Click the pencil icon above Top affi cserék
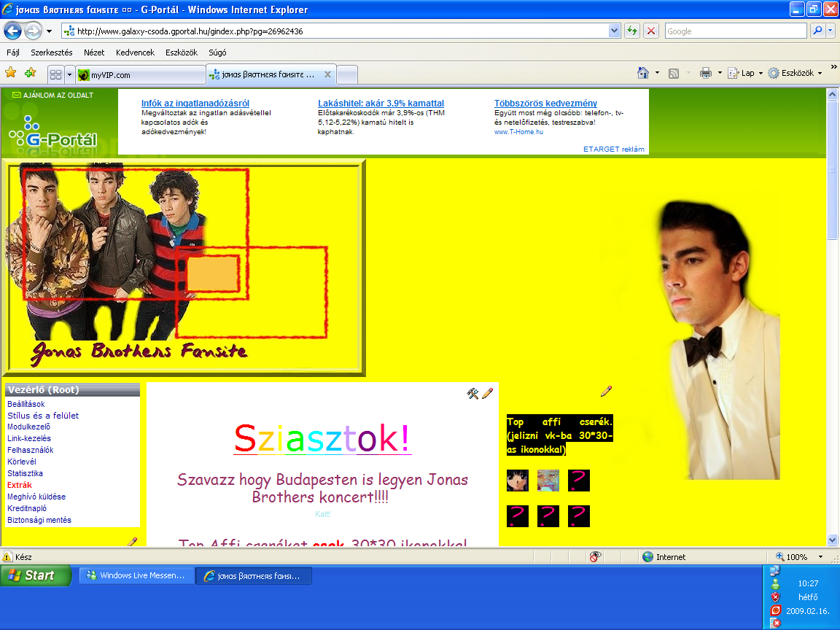The height and width of the screenshot is (630, 840). (x=606, y=391)
